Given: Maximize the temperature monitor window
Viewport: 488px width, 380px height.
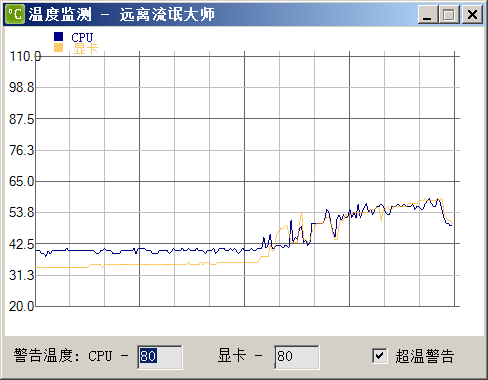Looking at the screenshot, I should [449, 14].
